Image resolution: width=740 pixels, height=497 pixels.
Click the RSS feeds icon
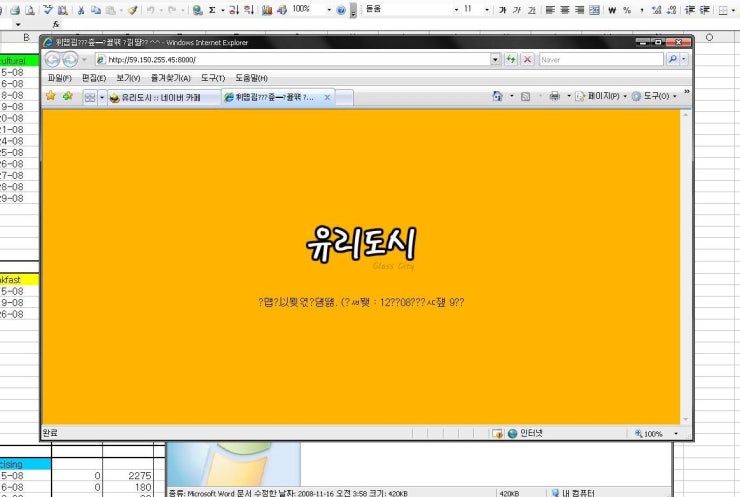526,97
